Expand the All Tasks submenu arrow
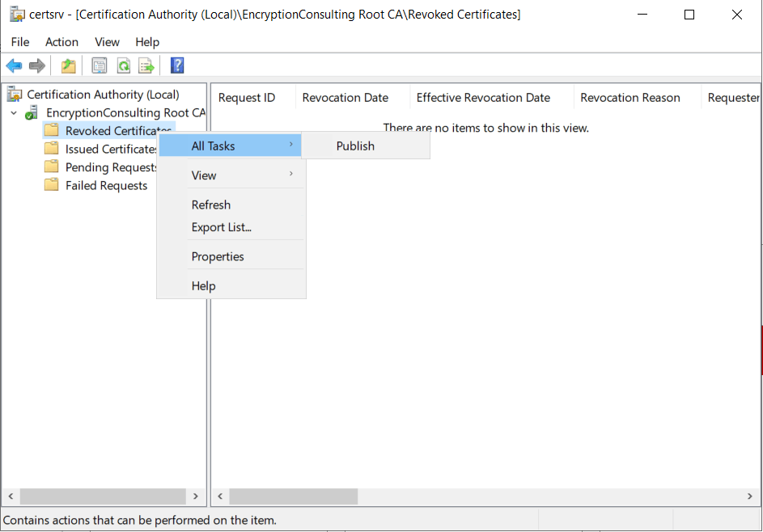Image resolution: width=763 pixels, height=532 pixels. (x=291, y=145)
